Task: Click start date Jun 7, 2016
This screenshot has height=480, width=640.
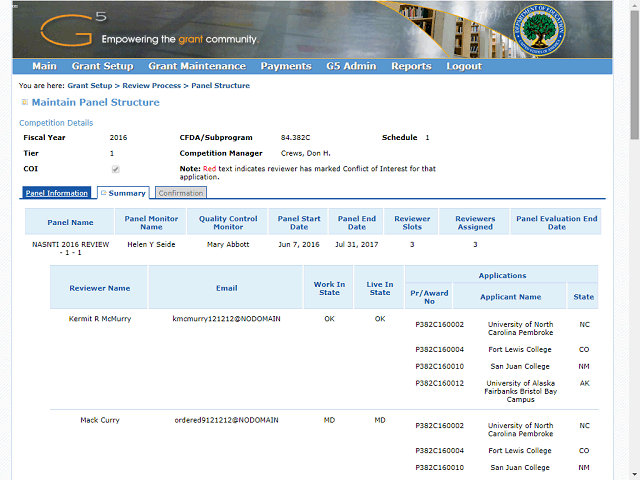Action: coord(299,244)
